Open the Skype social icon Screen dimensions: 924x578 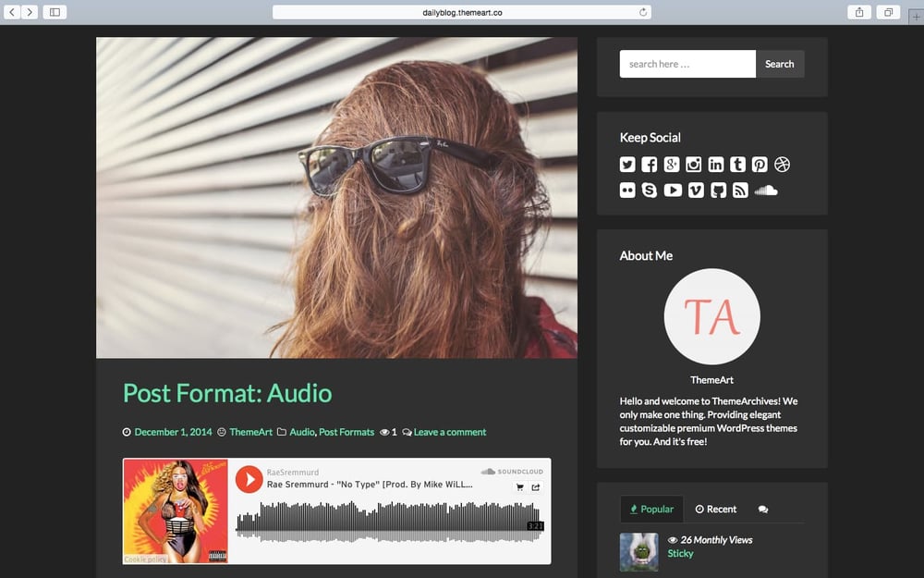(650, 191)
